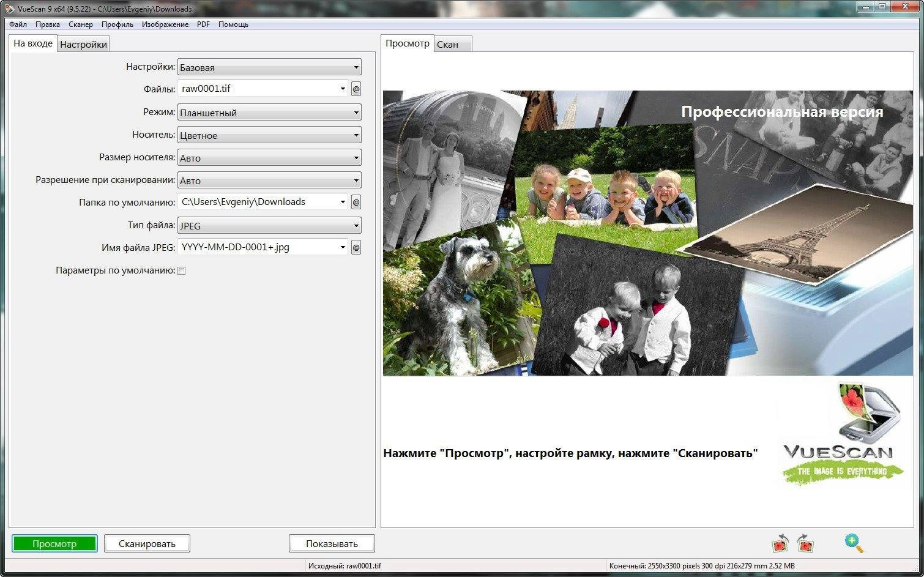Switch to the Настройки tab

point(84,44)
